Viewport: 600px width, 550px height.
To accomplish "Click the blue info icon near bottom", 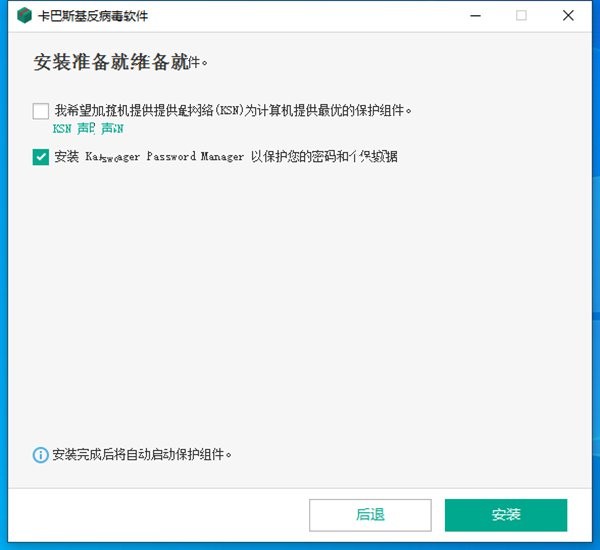I will tap(40, 455).
